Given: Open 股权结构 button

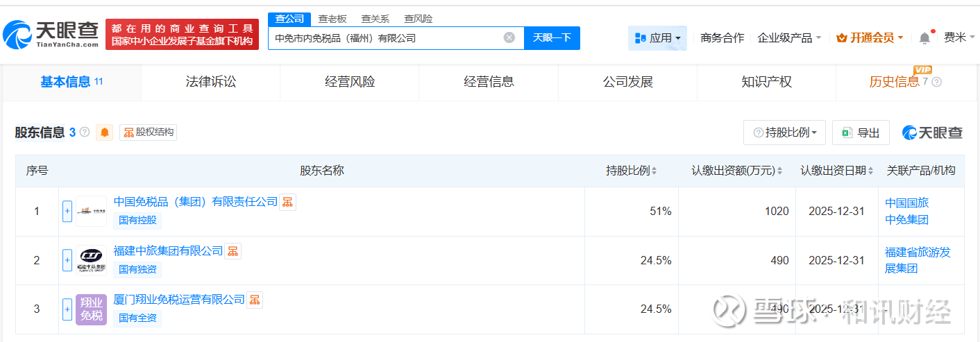Looking at the screenshot, I should (148, 132).
